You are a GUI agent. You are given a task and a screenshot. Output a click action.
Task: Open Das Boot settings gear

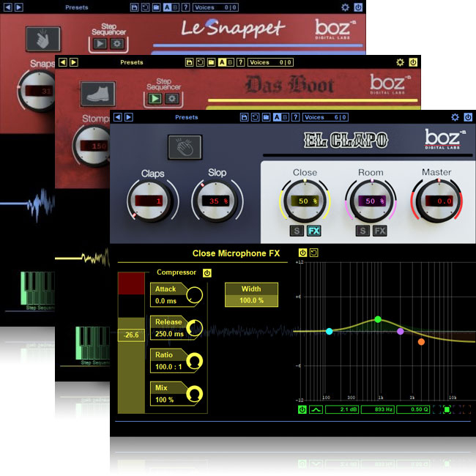400,62
